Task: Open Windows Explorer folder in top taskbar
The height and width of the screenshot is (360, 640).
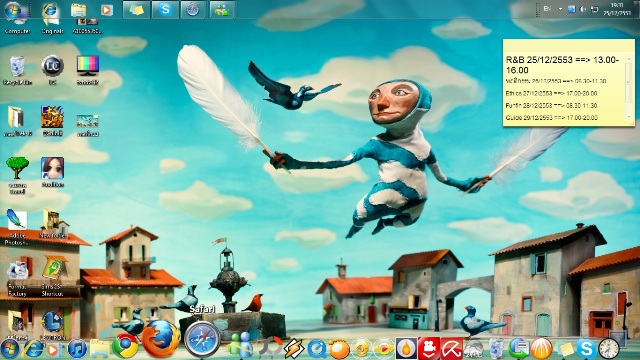Action: pos(78,9)
